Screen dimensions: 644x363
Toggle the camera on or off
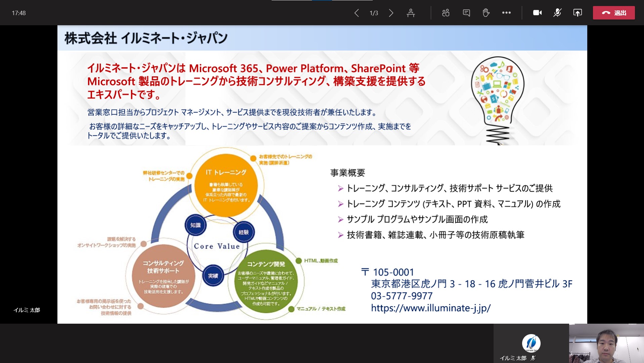click(537, 13)
